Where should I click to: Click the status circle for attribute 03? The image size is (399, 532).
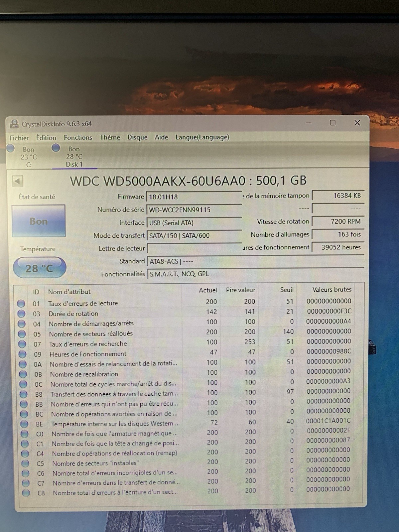click(21, 314)
